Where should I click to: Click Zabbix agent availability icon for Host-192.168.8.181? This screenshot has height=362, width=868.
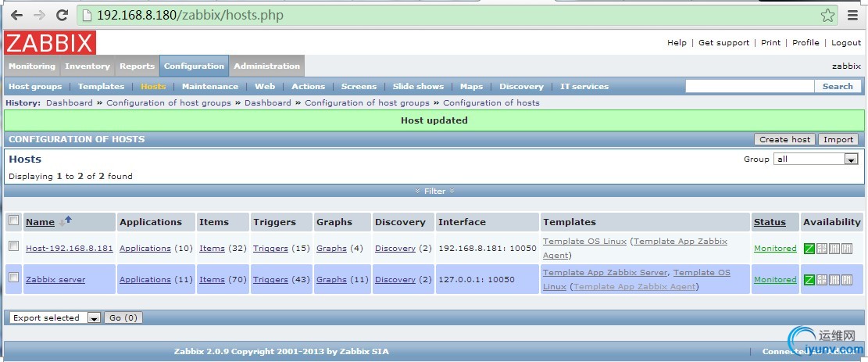point(809,249)
